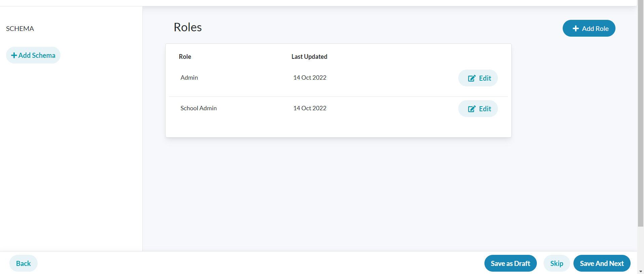Go back to the previous step
Screen dimensions: 644x274
pos(23,263)
